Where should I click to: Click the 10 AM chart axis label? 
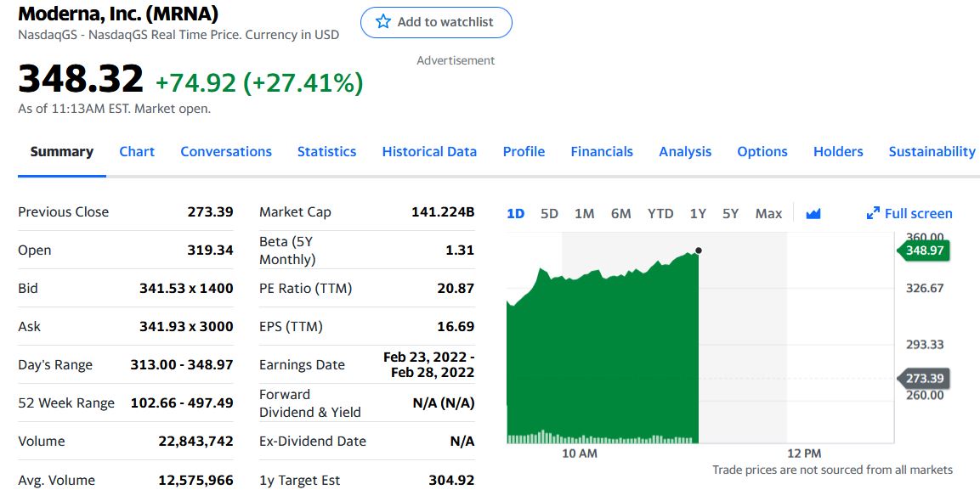[x=580, y=453]
